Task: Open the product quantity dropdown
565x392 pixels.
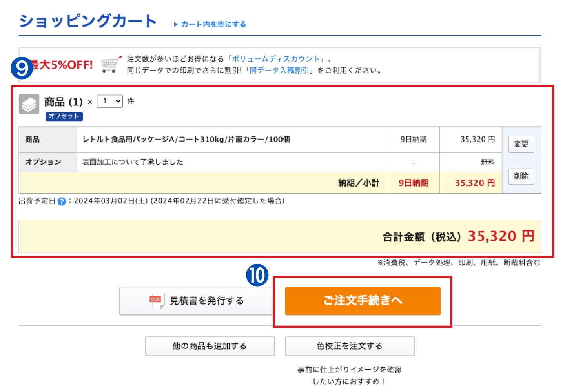Action: [110, 101]
